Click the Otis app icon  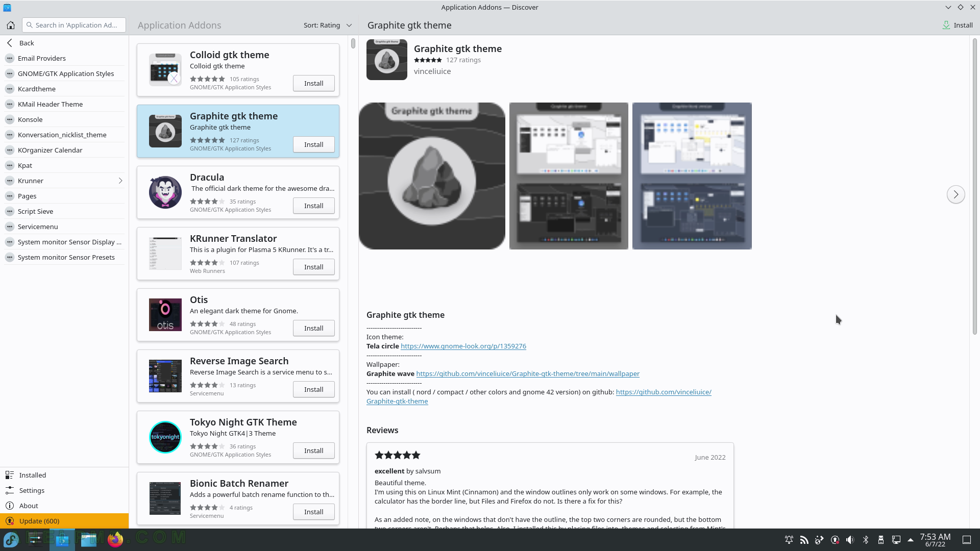[165, 315]
